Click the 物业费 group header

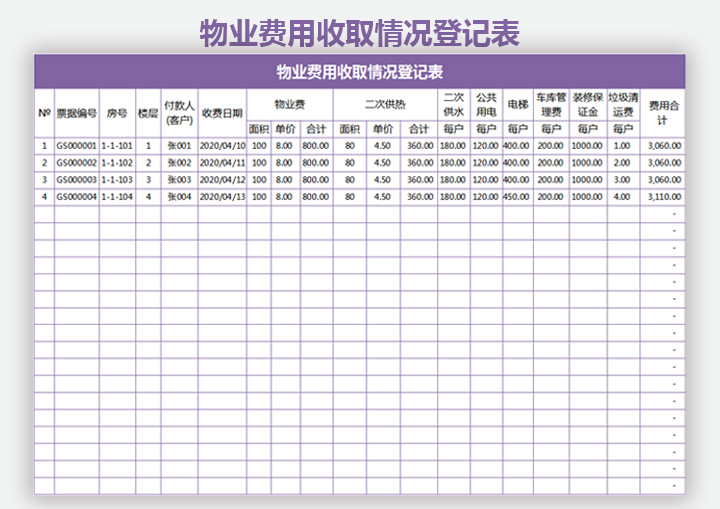[x=290, y=105]
